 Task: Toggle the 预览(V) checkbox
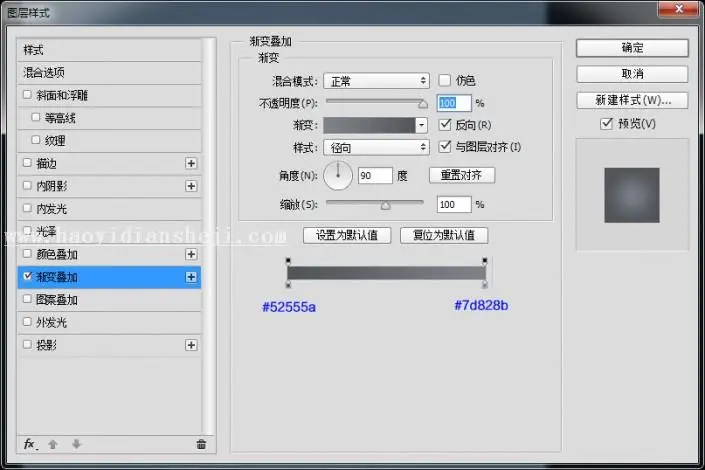click(x=606, y=123)
